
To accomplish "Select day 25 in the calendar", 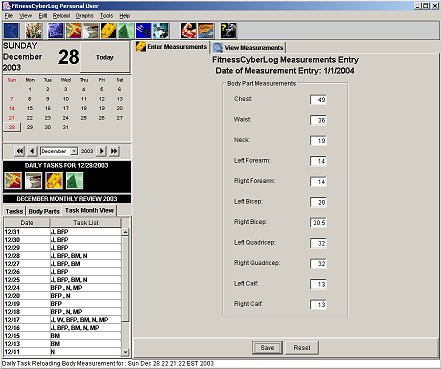I will coord(84,118).
